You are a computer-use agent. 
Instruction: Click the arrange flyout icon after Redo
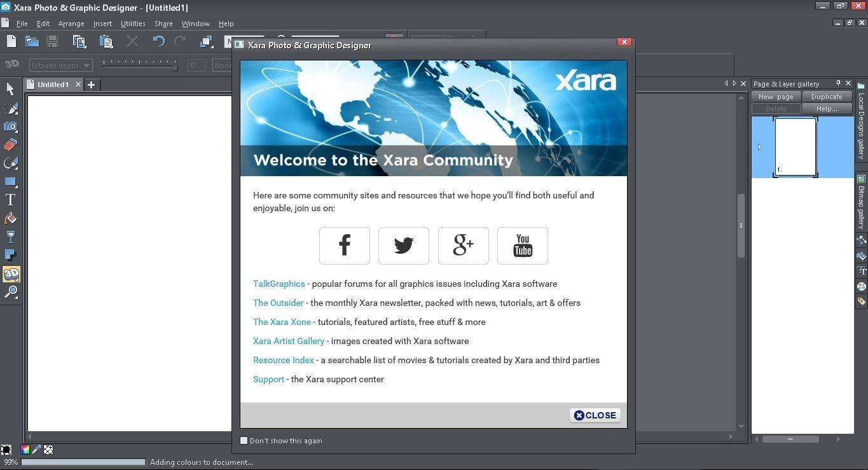point(207,41)
